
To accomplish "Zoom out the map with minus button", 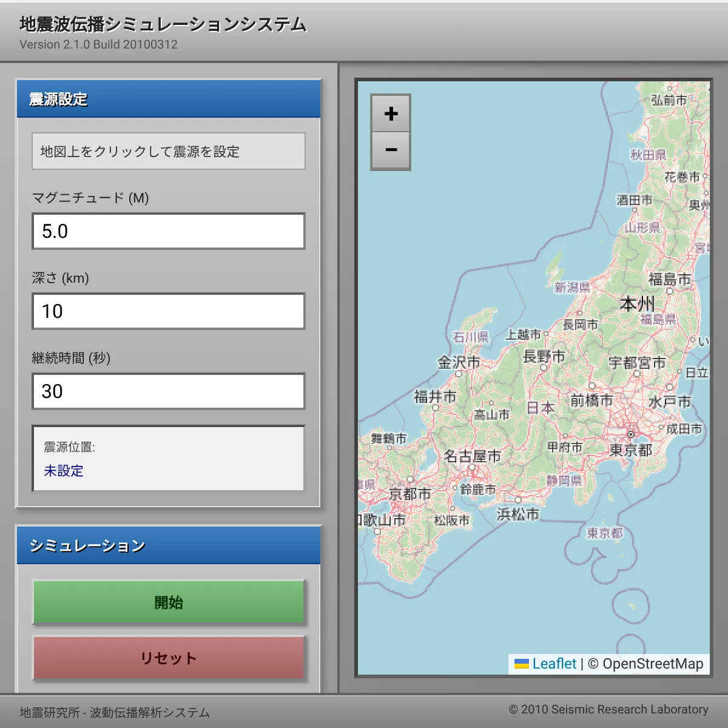I will click(391, 150).
